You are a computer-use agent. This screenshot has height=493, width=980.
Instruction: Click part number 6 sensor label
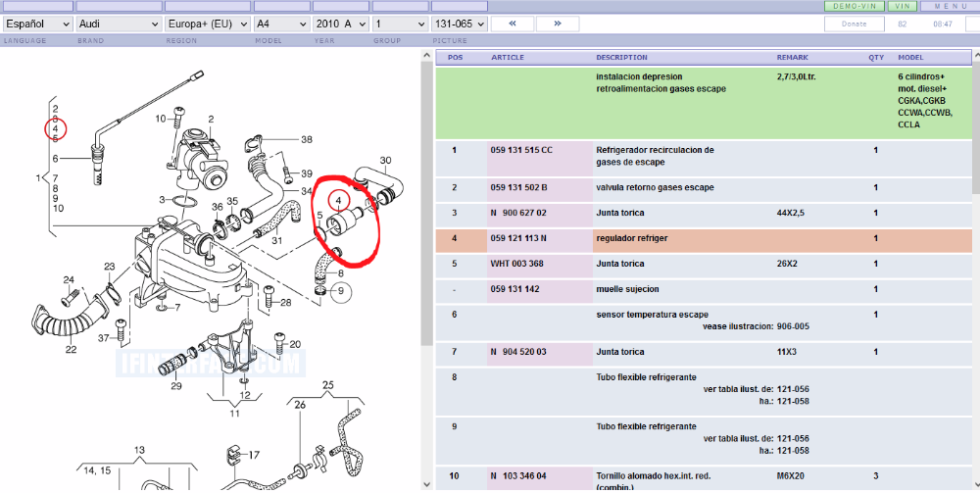pos(55,159)
